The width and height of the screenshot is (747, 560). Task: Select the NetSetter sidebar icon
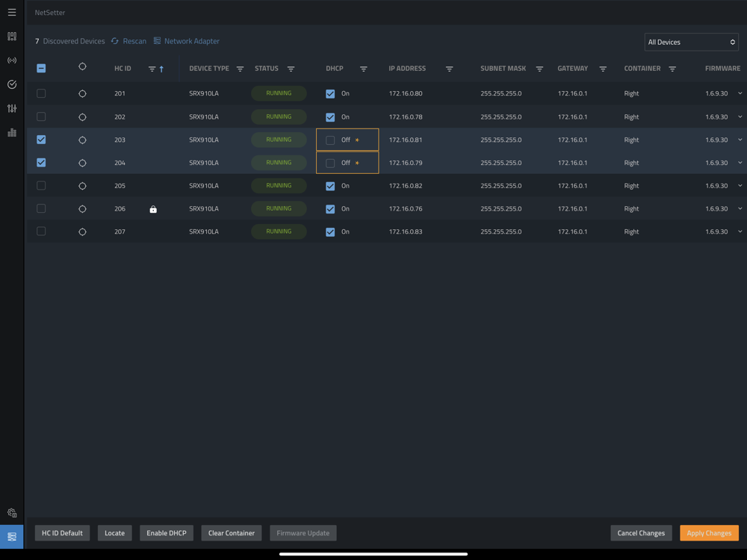pyautogui.click(x=12, y=537)
